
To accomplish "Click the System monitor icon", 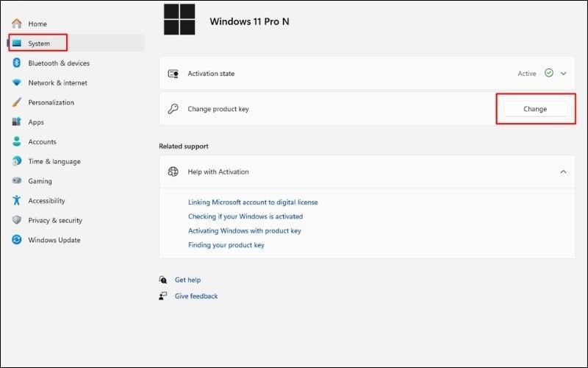I will (16, 43).
